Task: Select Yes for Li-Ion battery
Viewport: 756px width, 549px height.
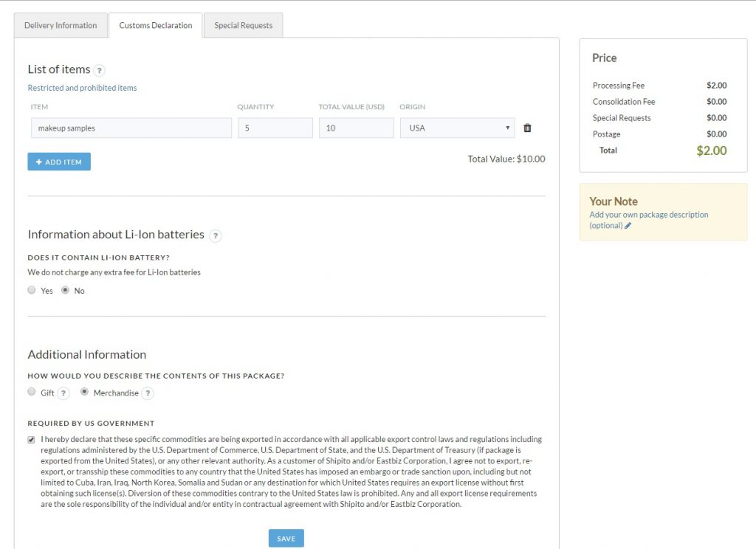Action: [31, 290]
